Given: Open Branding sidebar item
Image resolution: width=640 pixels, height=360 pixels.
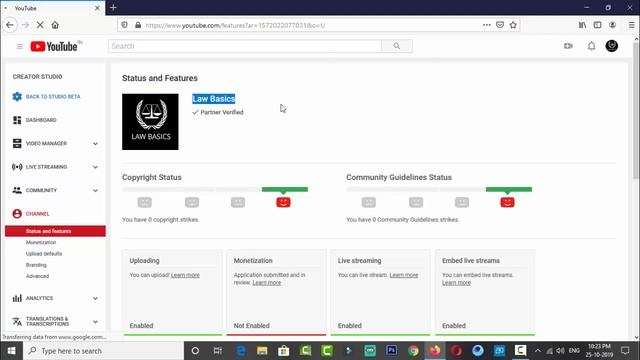Looking at the screenshot, I should point(36,265).
